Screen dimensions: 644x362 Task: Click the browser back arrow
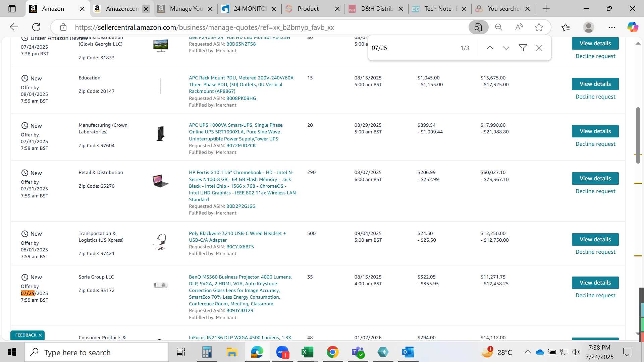pyautogui.click(x=14, y=27)
